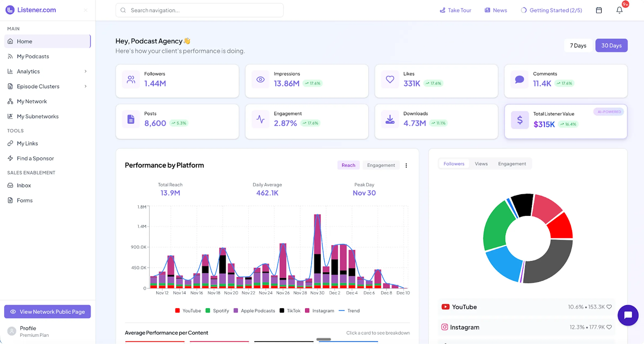Click inside the Search navigation field
644x344 pixels.
[199, 10]
